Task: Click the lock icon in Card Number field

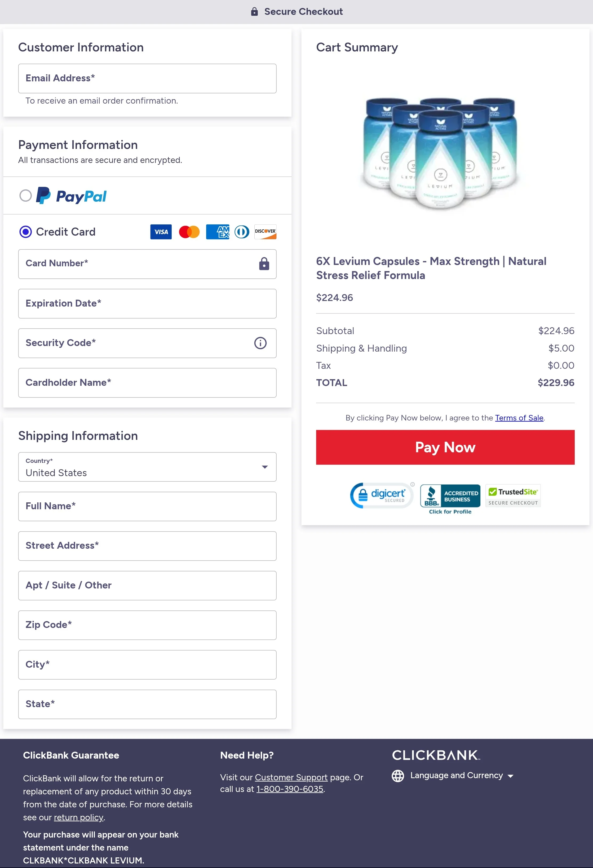Action: (264, 264)
